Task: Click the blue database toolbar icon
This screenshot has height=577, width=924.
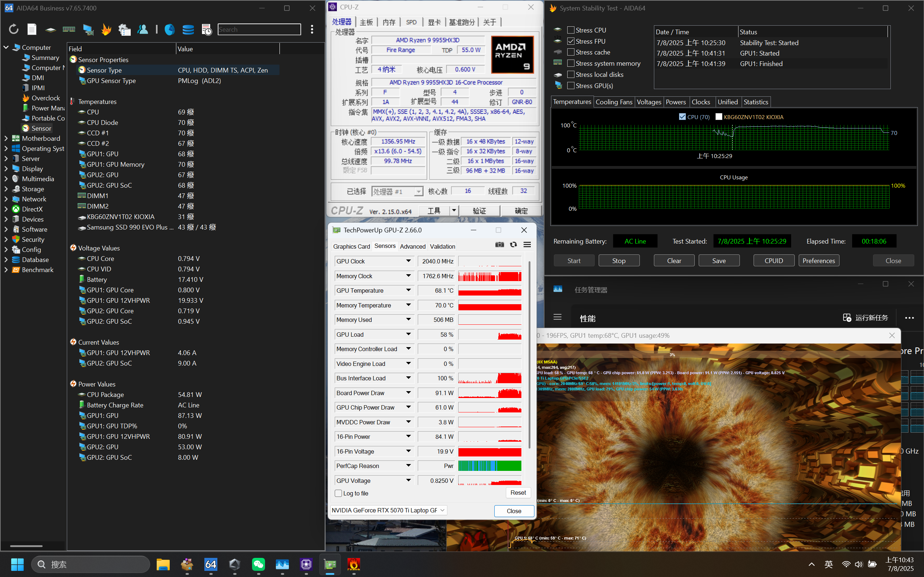Action: [x=188, y=29]
